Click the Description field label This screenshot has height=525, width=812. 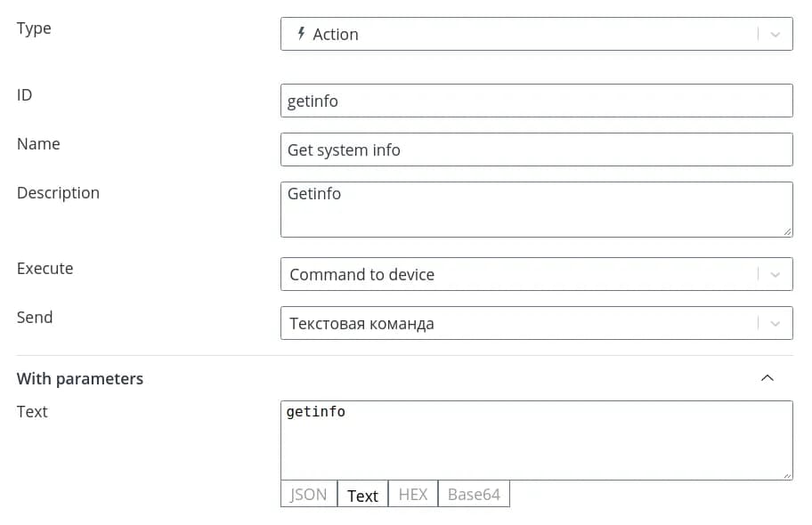coord(58,192)
